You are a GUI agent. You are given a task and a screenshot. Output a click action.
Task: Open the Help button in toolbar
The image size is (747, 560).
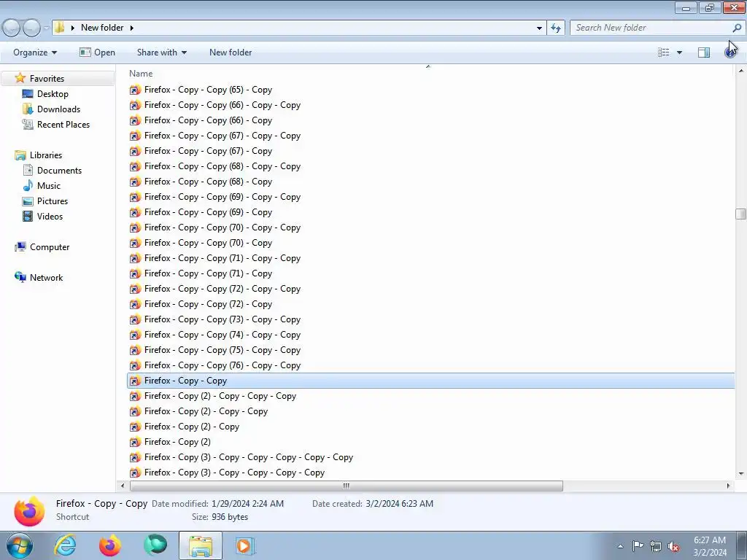pos(729,52)
